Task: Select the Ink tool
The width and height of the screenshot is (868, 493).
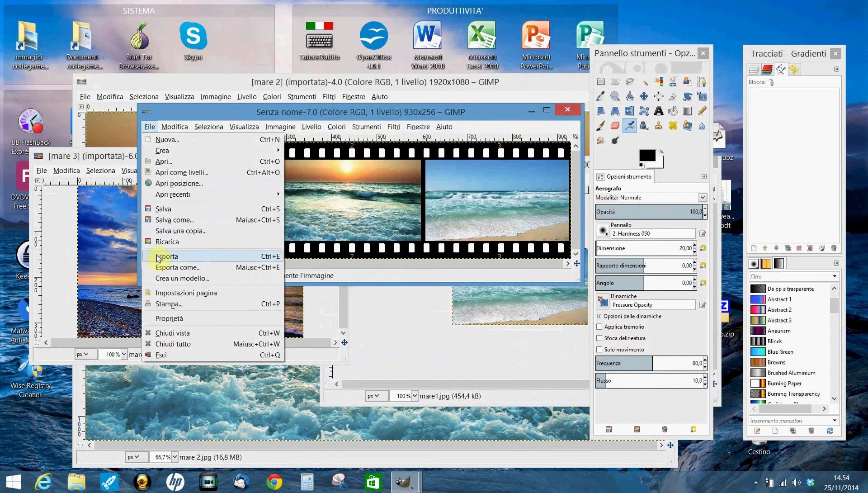Action: [x=644, y=126]
